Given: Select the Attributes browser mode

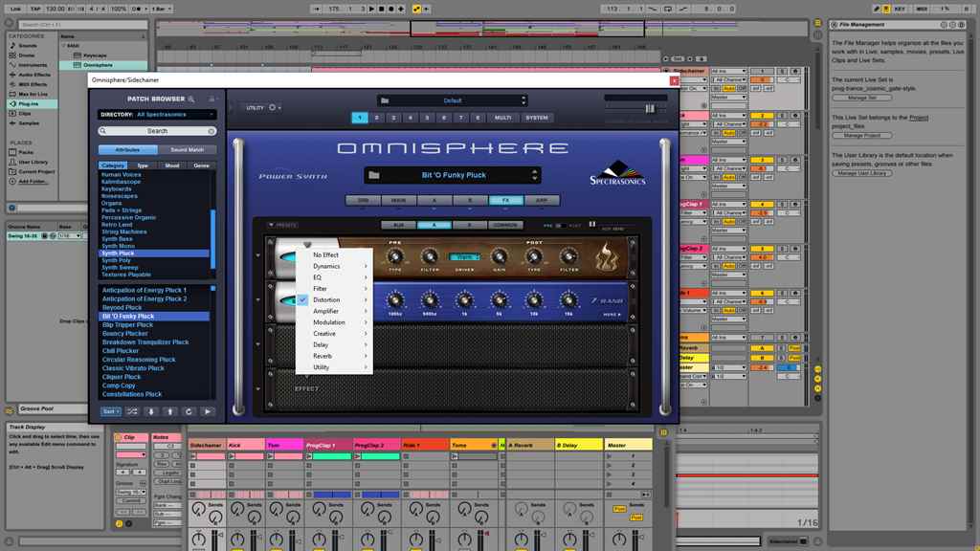Looking at the screenshot, I should 127,150.
